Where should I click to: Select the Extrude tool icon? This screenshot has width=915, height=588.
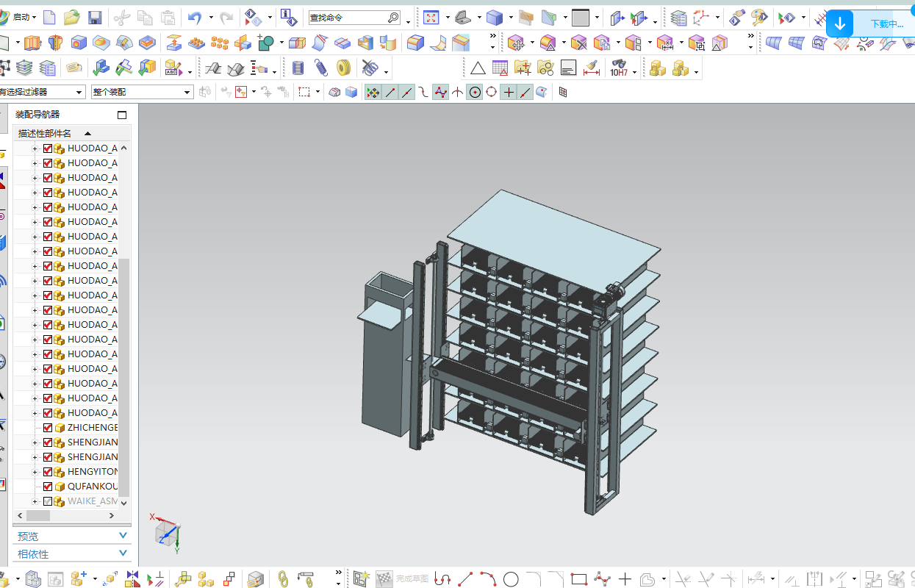32,43
